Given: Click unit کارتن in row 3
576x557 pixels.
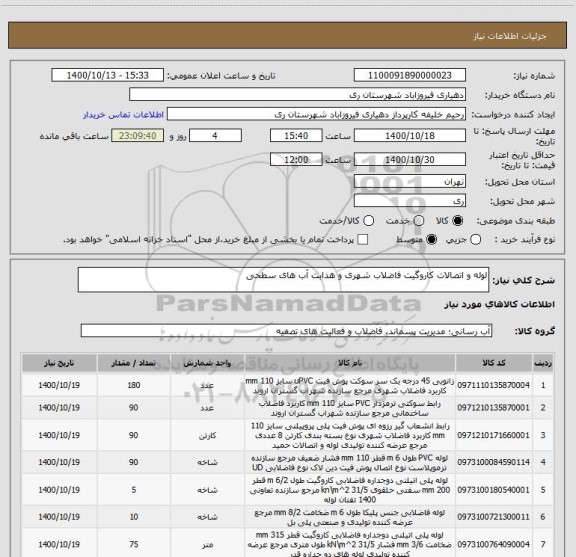Looking at the screenshot, I should [207, 436].
